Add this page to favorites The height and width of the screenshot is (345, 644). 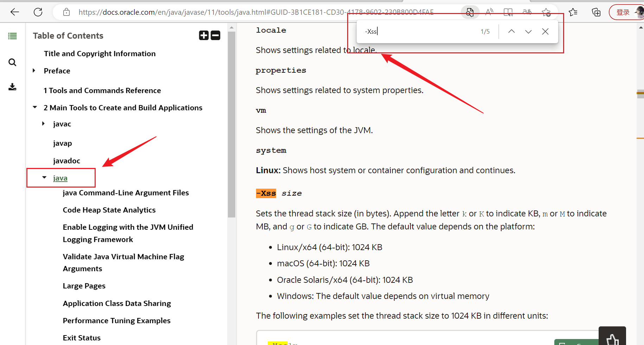coord(546,12)
